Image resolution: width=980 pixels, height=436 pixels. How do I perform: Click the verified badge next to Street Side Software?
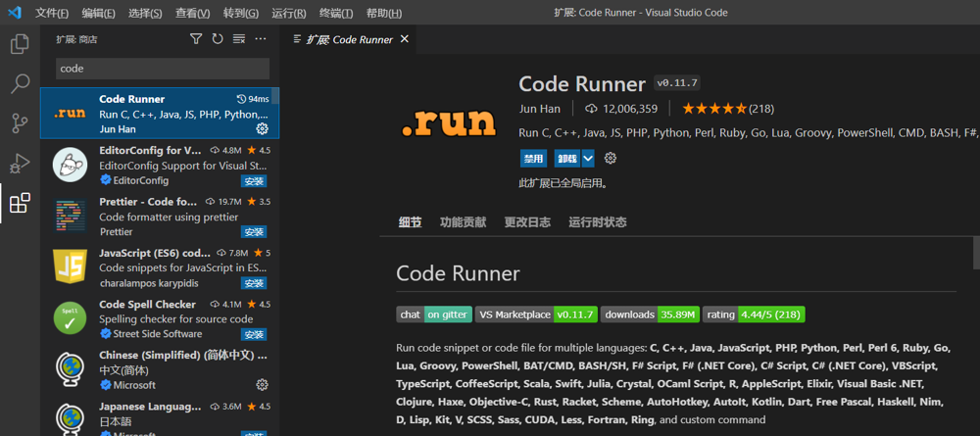(105, 333)
